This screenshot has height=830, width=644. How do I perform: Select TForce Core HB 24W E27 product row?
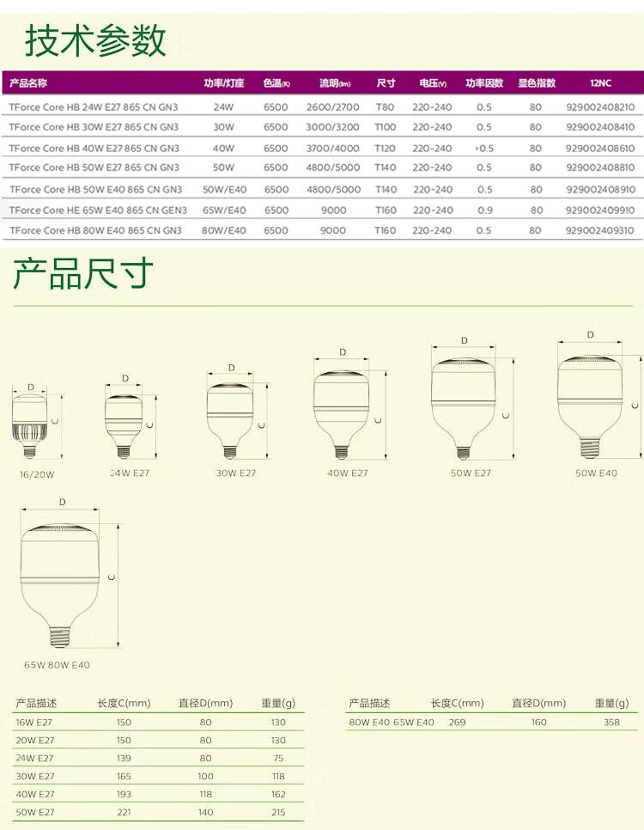pyautogui.click(x=94, y=107)
